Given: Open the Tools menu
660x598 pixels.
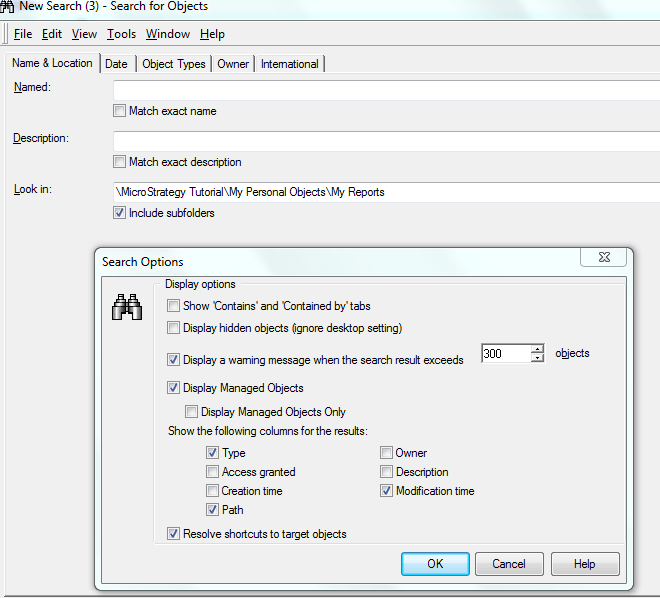Looking at the screenshot, I should (121, 34).
